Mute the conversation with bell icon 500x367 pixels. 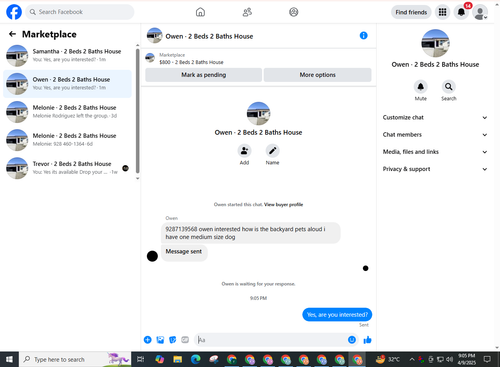point(421,87)
